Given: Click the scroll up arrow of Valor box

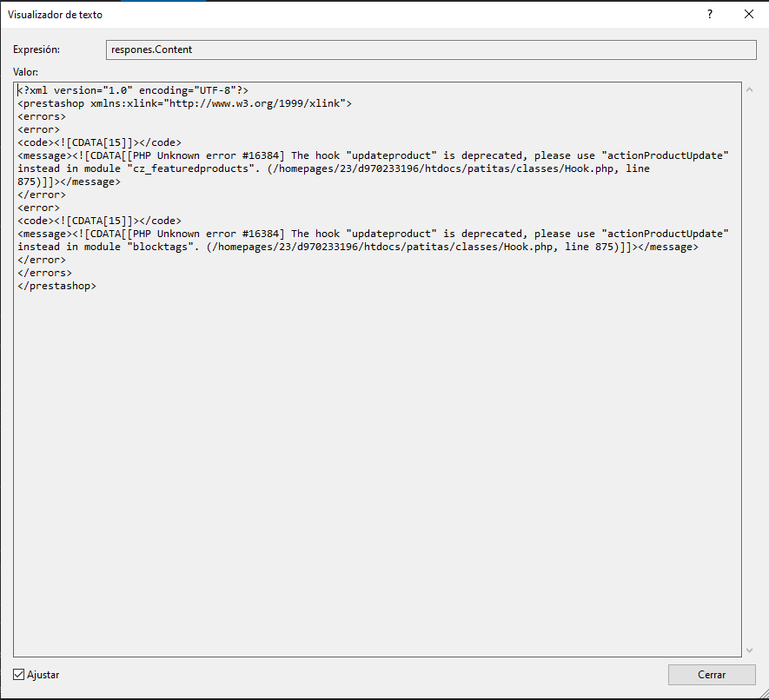Looking at the screenshot, I should [749, 89].
